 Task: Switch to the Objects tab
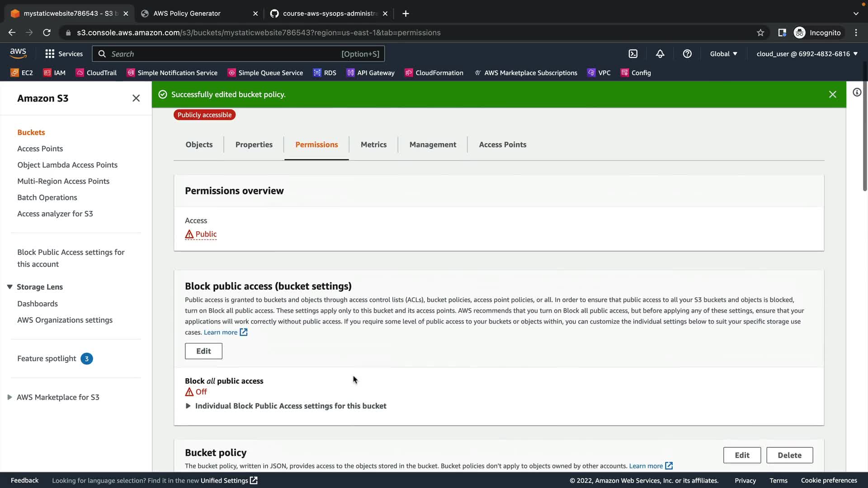(199, 145)
